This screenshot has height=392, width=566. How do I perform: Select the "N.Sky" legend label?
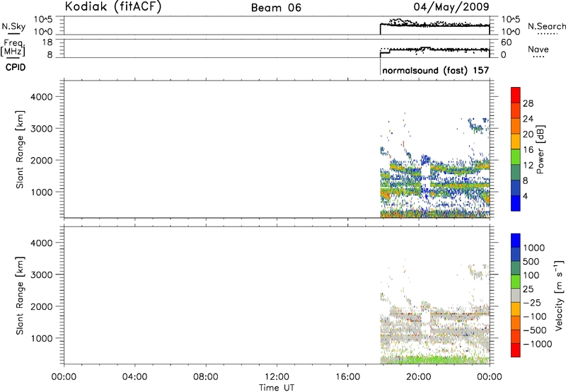pyautogui.click(x=13, y=26)
